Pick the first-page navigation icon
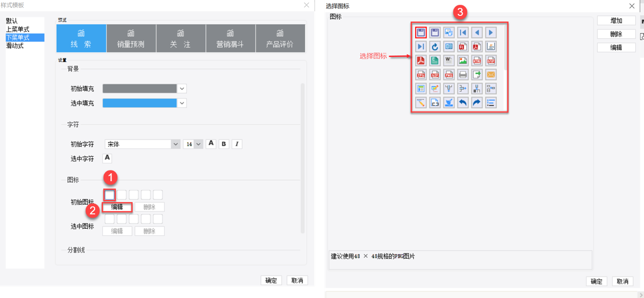The width and height of the screenshot is (644, 298). [463, 33]
